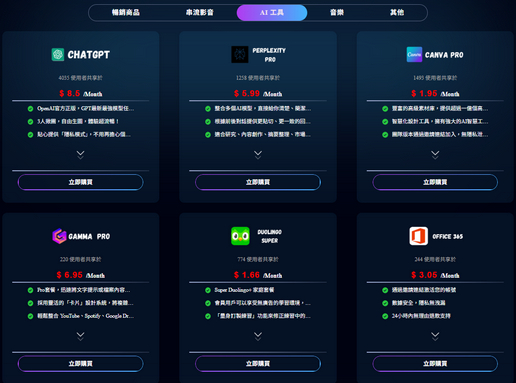Image resolution: width=516 pixels, height=383 pixels.
Task: Click 立即購買 button under ChatGPT
Action: (x=81, y=182)
